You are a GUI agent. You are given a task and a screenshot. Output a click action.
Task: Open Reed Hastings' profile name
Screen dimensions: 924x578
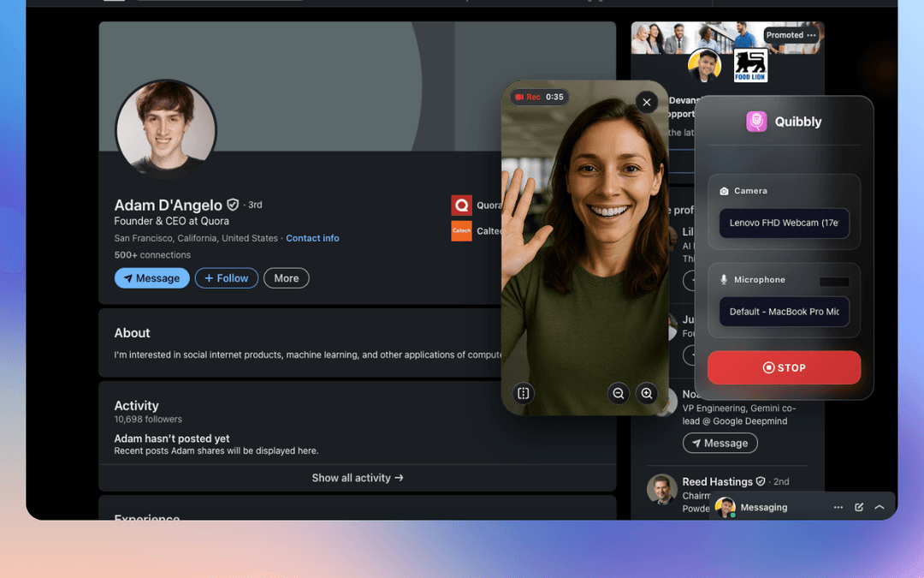717,482
